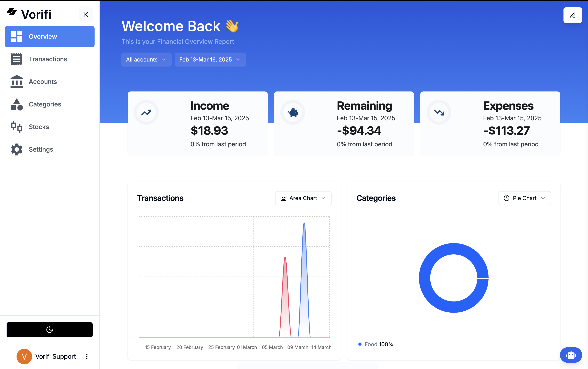
Task: Open the Categories page in the sidebar
Action: pos(45,104)
